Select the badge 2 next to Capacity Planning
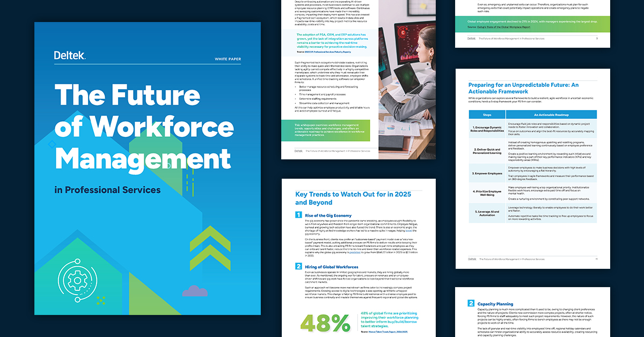 (471, 304)
